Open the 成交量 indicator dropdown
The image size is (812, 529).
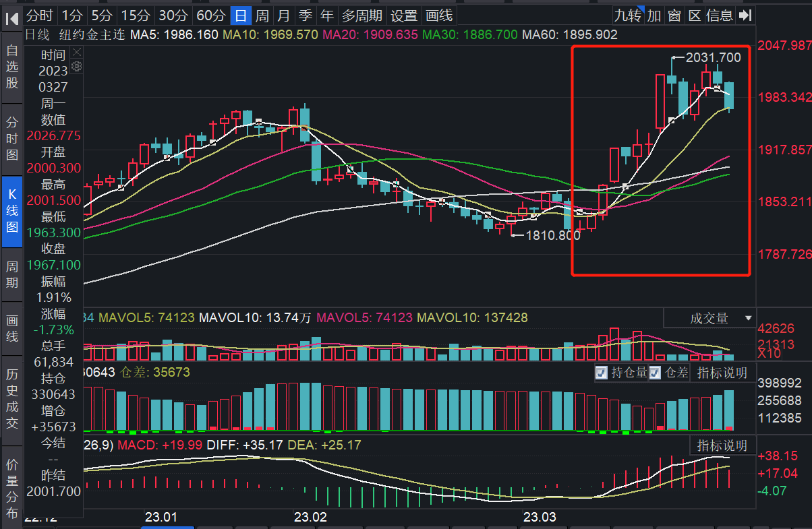tap(709, 318)
